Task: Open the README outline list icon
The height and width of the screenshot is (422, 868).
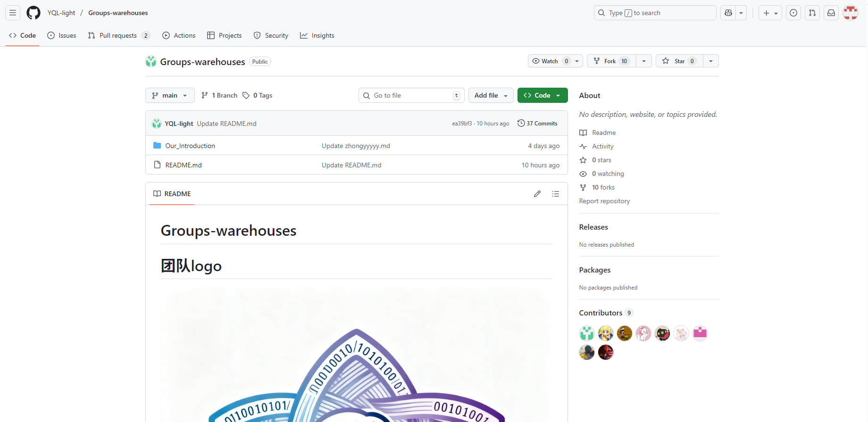Action: coord(556,194)
